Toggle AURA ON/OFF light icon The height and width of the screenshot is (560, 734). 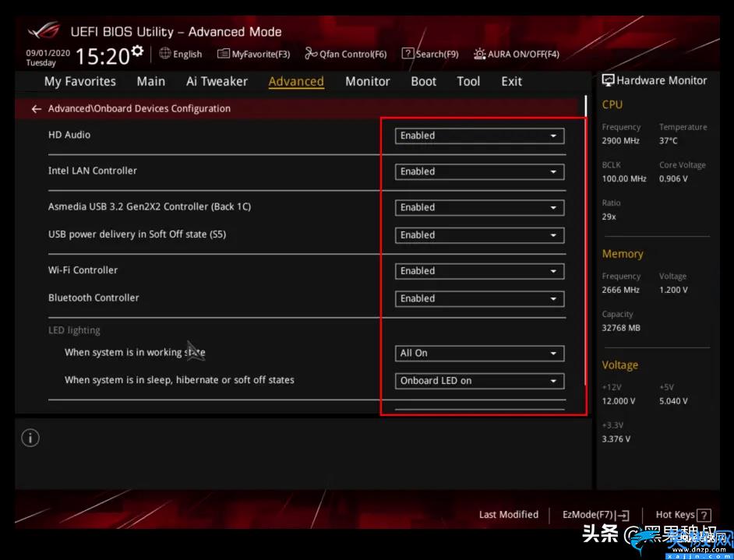pos(480,54)
